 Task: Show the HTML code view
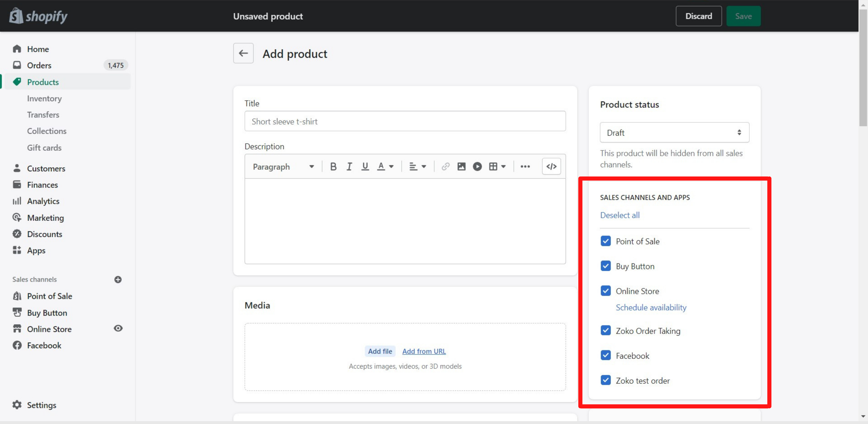pyautogui.click(x=551, y=166)
